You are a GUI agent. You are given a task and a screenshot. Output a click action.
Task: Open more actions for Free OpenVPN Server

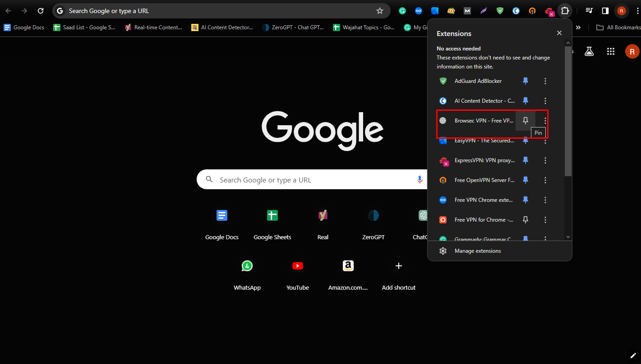(545, 180)
